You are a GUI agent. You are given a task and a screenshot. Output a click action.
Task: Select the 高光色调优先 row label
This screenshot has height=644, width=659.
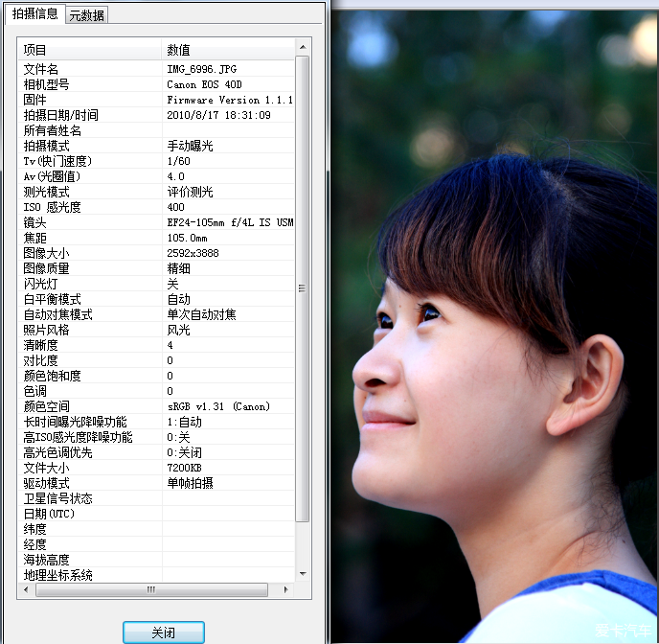58,452
